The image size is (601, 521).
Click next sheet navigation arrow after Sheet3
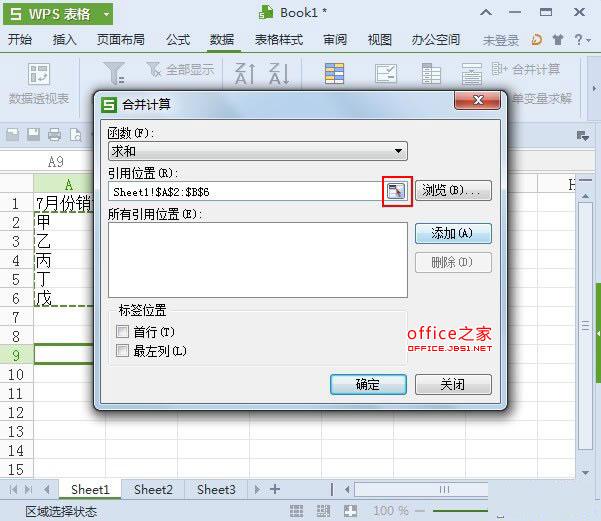[x=257, y=490]
